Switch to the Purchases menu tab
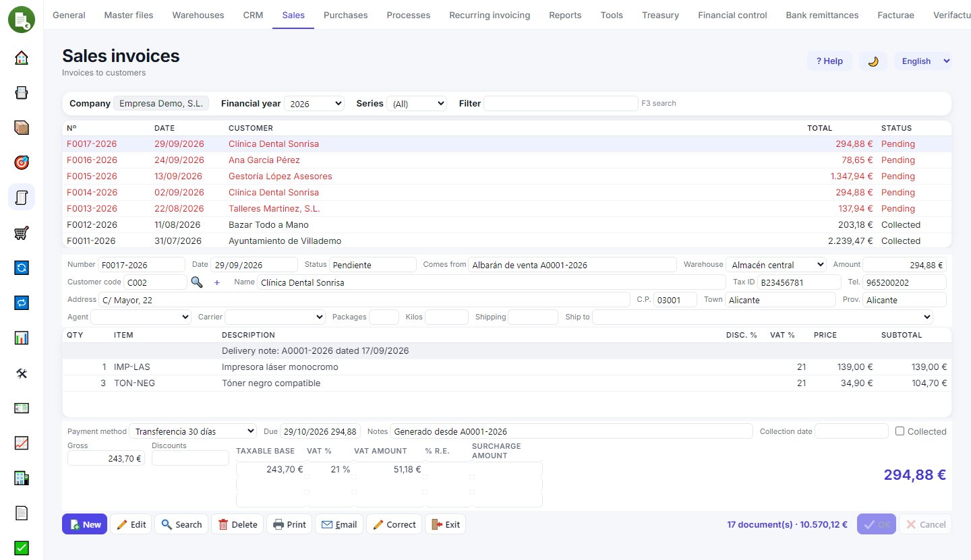Image resolution: width=971 pixels, height=560 pixels. tap(346, 15)
